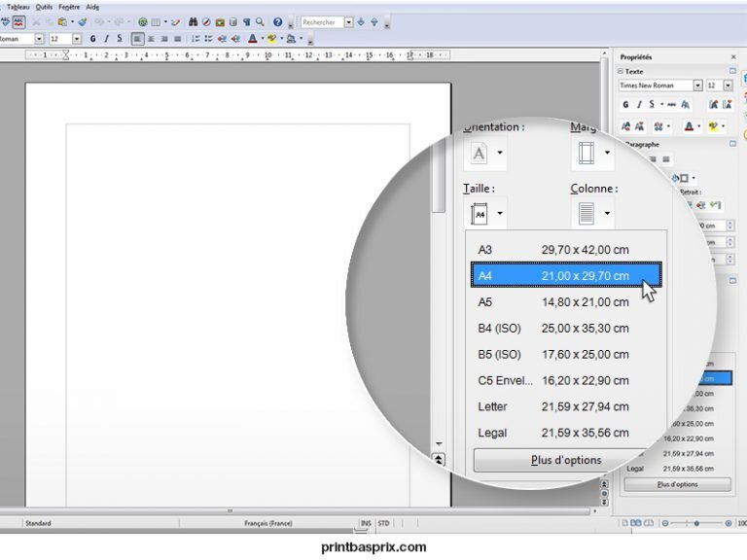Toggle bold G in formatting toolbar
Screen dimensions: 747x560
(93, 39)
